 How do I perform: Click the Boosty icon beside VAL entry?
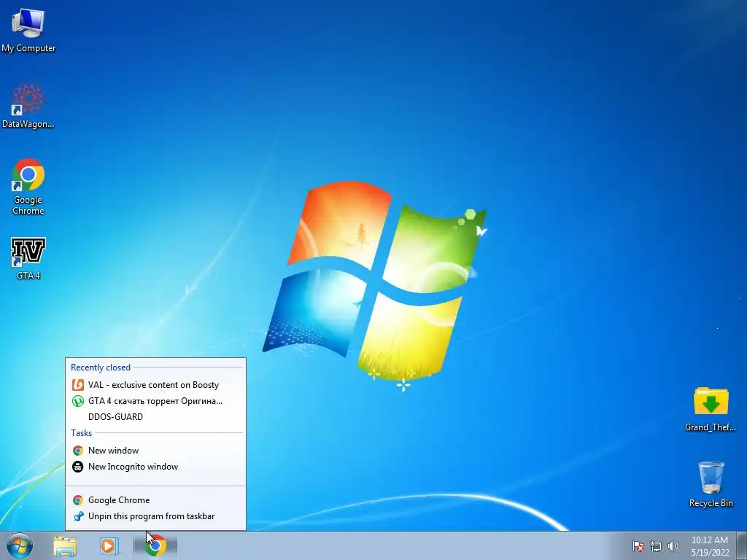77,385
